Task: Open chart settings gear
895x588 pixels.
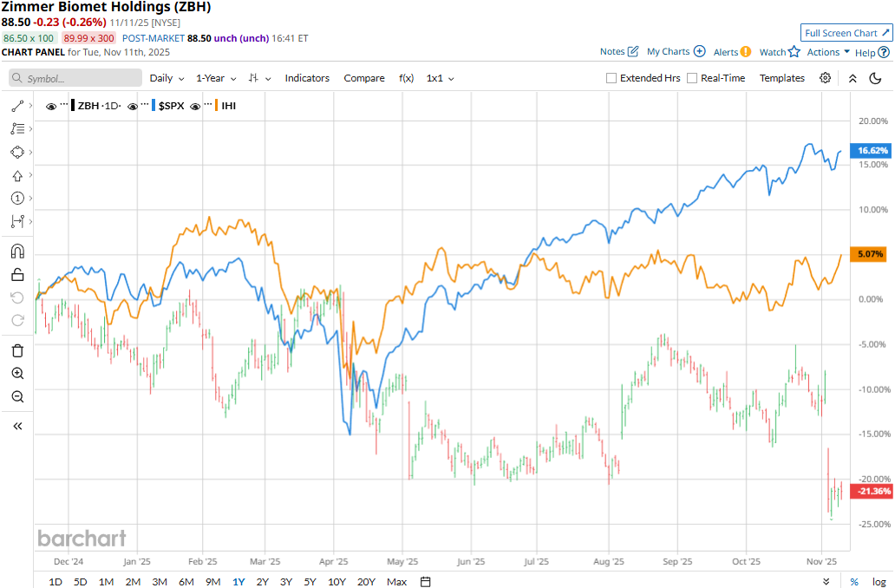Action: (826, 78)
